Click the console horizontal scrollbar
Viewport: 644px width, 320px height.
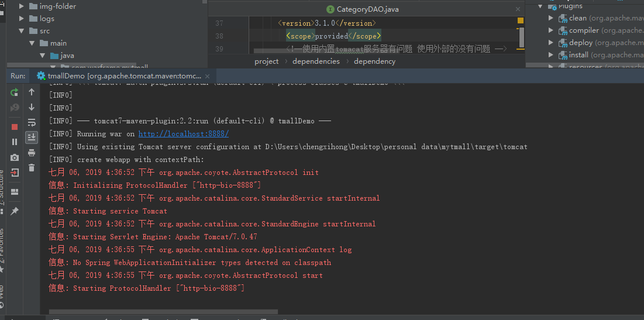[163, 312]
